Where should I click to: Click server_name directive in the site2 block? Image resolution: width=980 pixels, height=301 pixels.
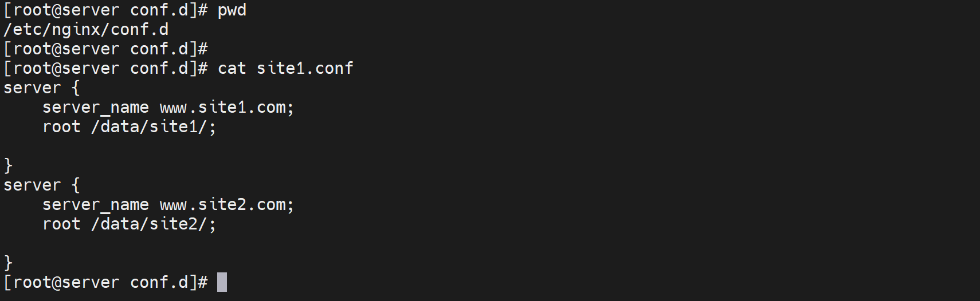(95, 205)
